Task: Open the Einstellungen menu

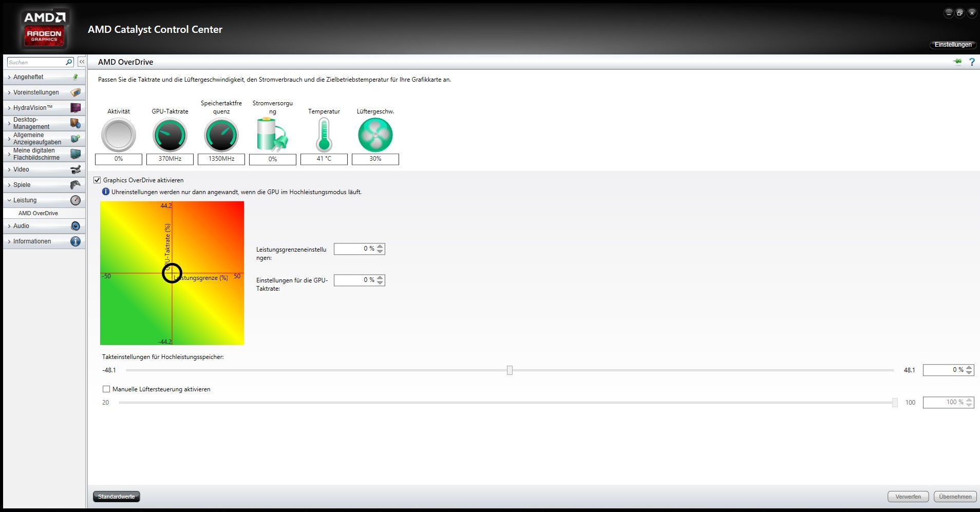Action: pos(953,45)
